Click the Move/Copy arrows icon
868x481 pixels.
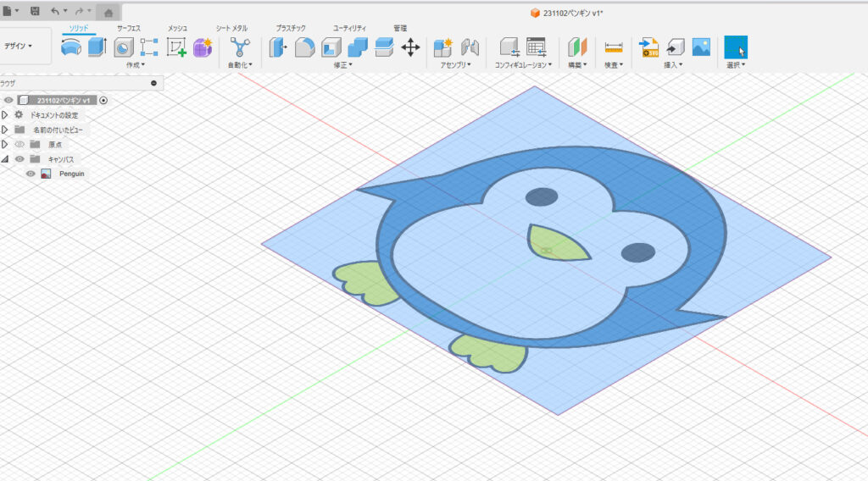click(410, 47)
